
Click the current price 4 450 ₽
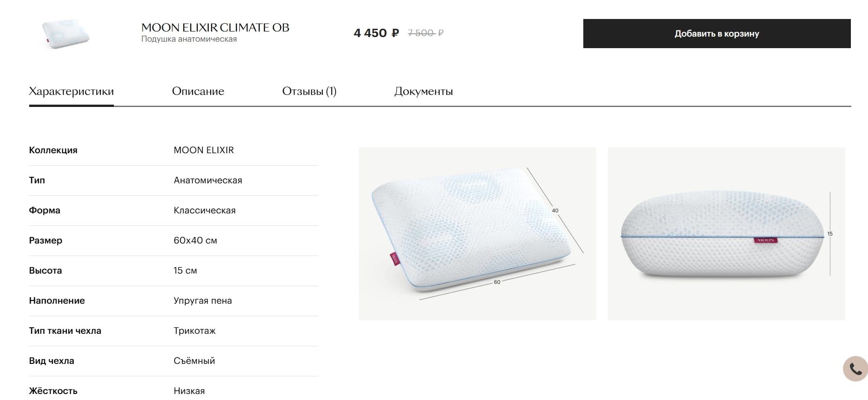376,33
